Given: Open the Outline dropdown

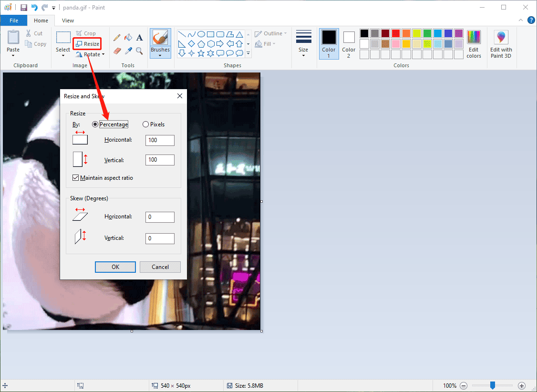Looking at the screenshot, I should coord(270,33).
